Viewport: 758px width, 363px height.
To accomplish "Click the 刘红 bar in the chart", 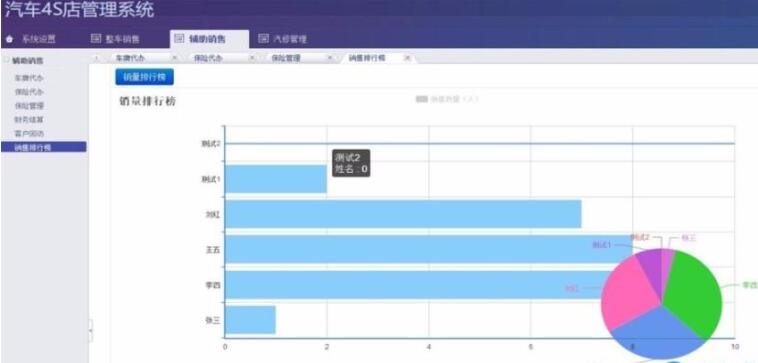I will (403, 214).
